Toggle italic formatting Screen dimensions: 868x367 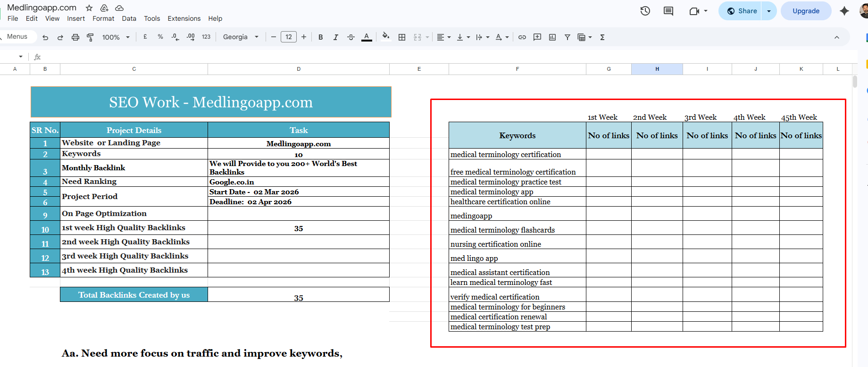[336, 37]
